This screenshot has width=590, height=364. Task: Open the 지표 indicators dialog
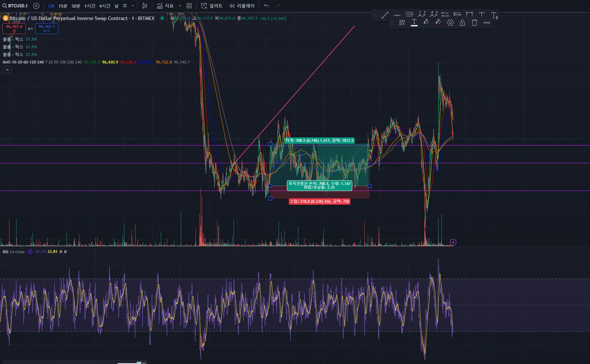click(166, 6)
